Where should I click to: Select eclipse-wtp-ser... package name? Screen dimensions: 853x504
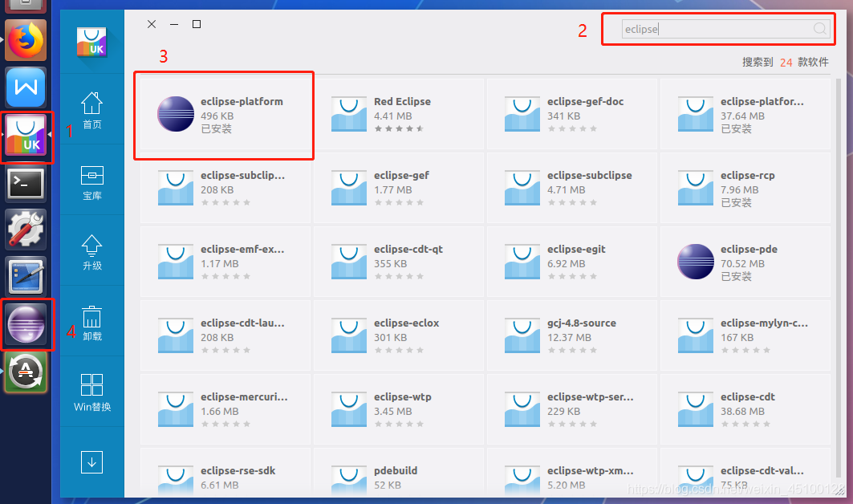pyautogui.click(x=591, y=396)
